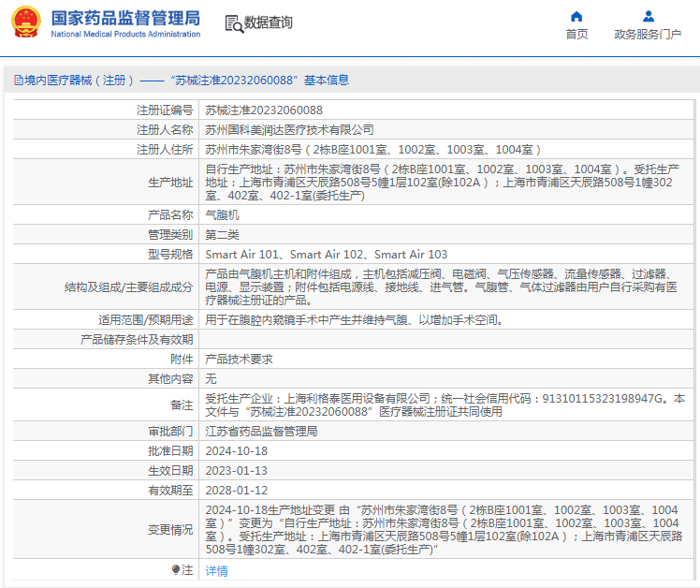
Task: Click the 生效日期 label
Action: click(x=170, y=470)
